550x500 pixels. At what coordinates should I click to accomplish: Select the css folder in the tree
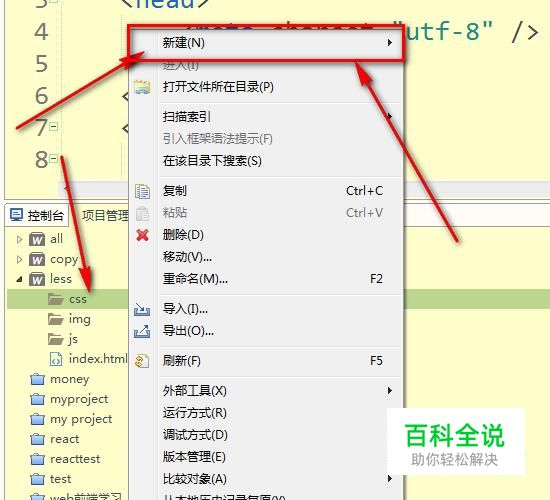click(78, 299)
